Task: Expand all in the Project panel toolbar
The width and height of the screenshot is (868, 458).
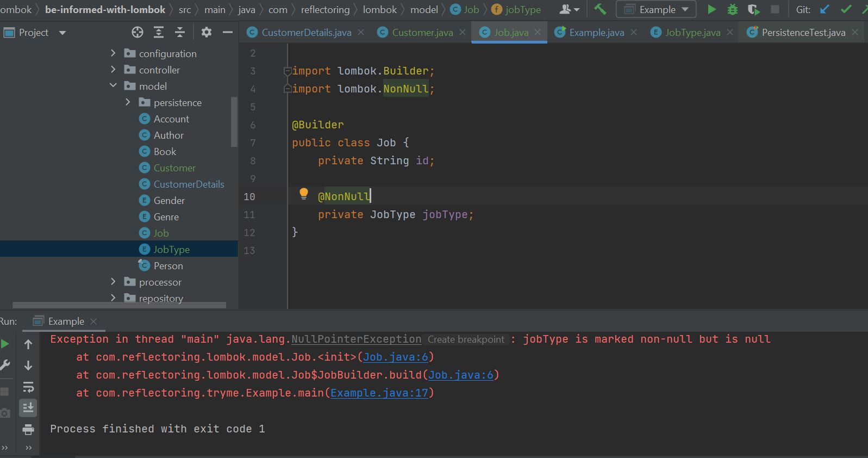Action: coord(159,33)
